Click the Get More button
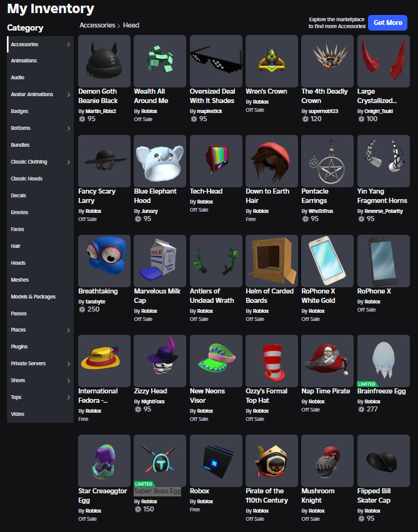The image size is (418, 532). coord(388,22)
